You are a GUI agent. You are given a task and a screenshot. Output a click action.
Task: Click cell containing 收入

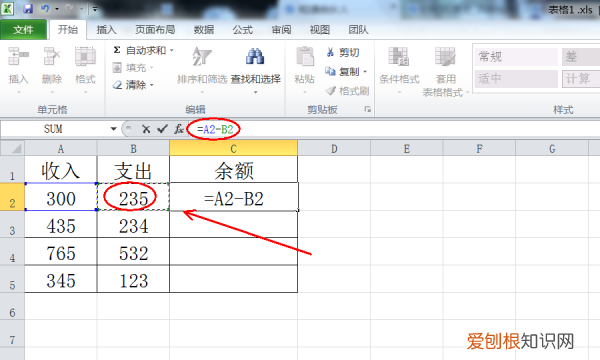pos(61,169)
